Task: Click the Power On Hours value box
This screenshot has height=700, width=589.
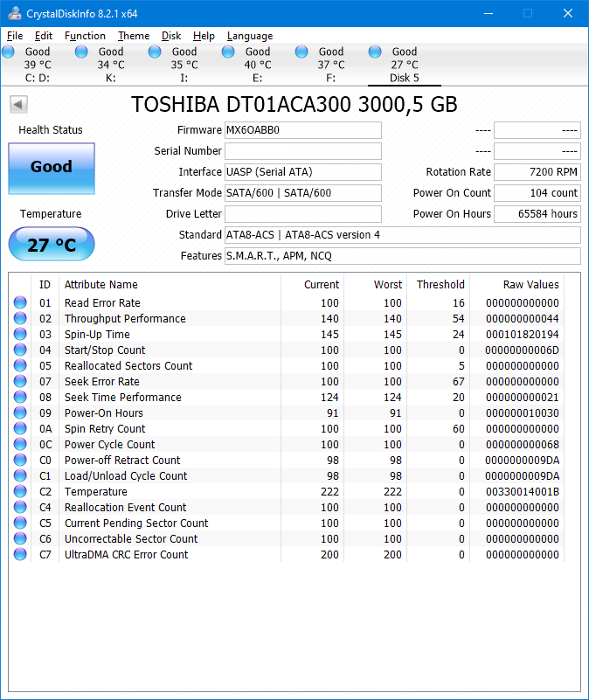Action: pos(537,214)
